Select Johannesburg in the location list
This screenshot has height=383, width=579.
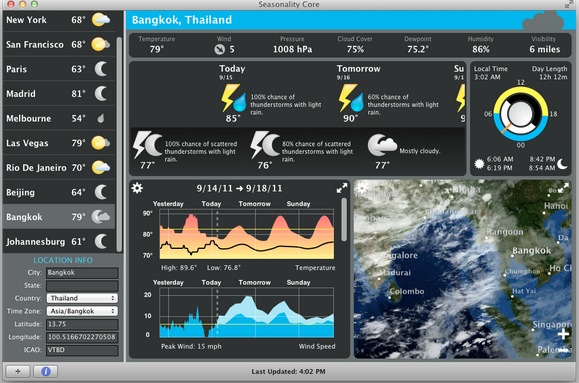coord(59,242)
